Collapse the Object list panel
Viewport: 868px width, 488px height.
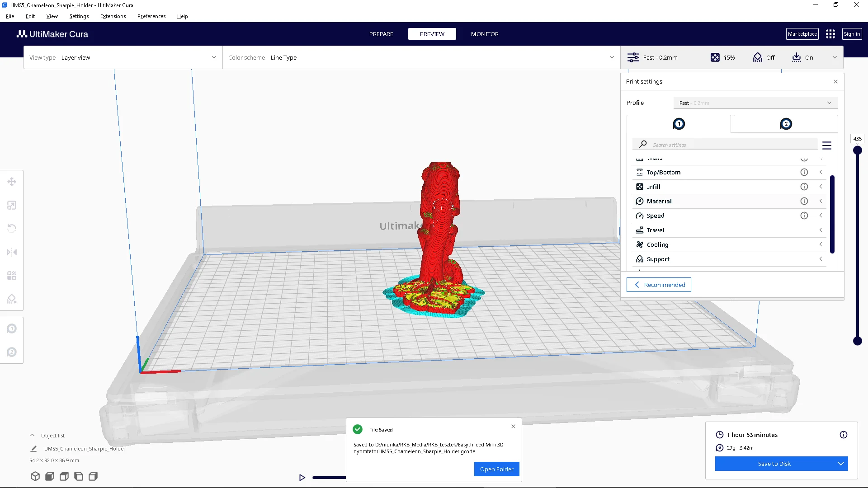[x=32, y=436]
